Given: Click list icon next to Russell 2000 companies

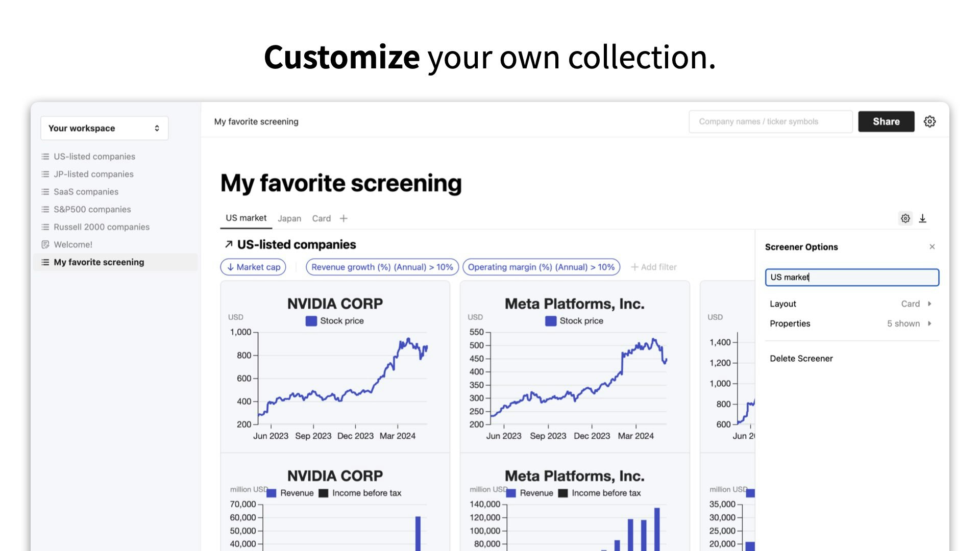Looking at the screenshot, I should point(45,227).
